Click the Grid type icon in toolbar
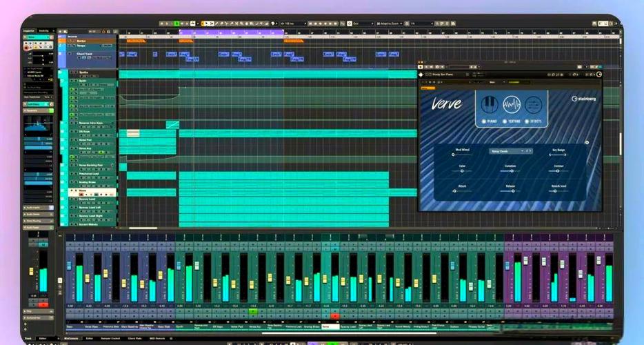Image resolution: width=644 pixels, height=345 pixels. click(x=350, y=24)
